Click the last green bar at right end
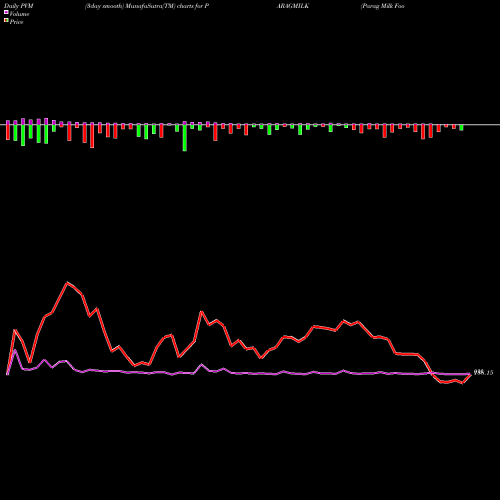The height and width of the screenshot is (500, 500). 461,128
